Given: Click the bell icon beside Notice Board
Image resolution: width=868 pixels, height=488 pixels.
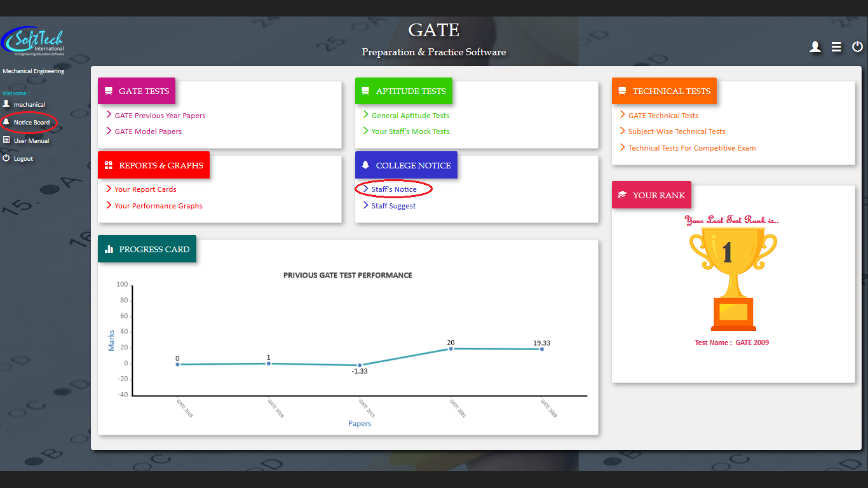Looking at the screenshot, I should (x=6, y=122).
